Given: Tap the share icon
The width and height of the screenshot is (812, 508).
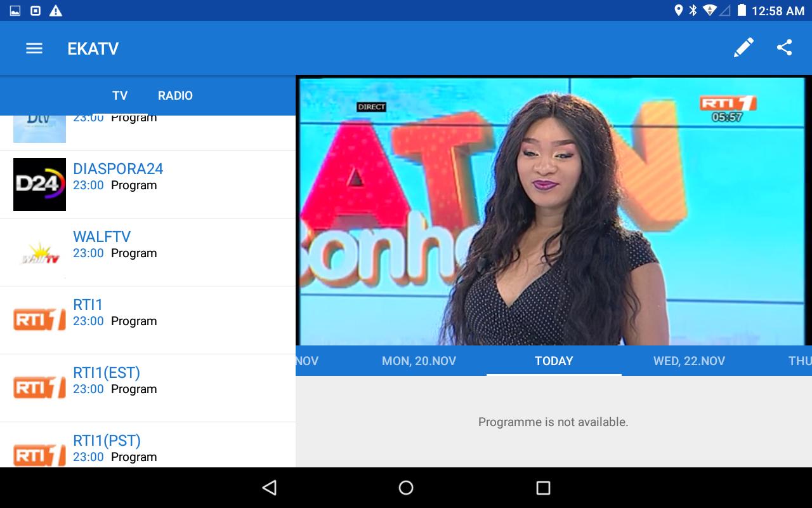Looking at the screenshot, I should tap(785, 48).
